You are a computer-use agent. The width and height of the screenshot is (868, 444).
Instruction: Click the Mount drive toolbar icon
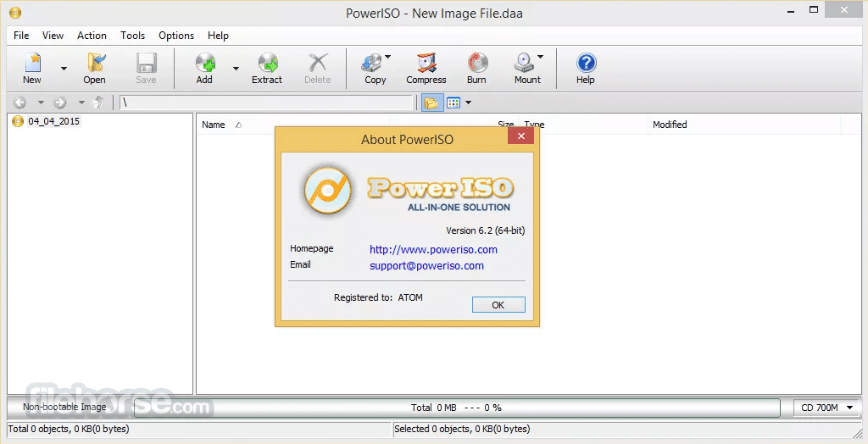(x=524, y=63)
